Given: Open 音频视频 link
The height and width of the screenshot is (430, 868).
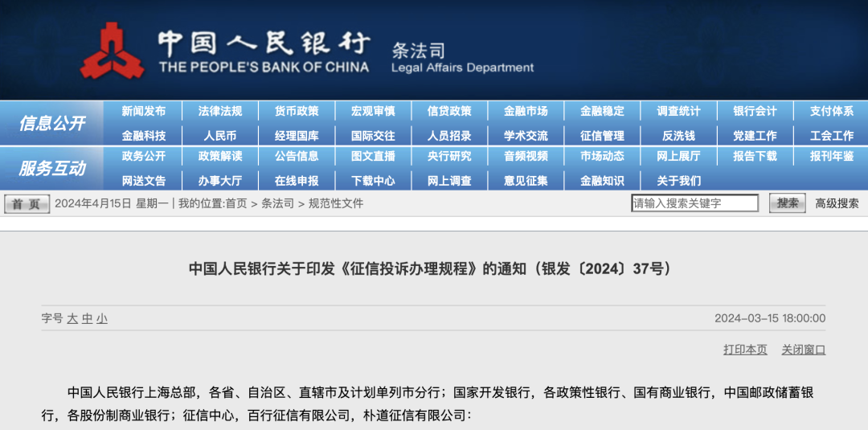Looking at the screenshot, I should tap(526, 156).
